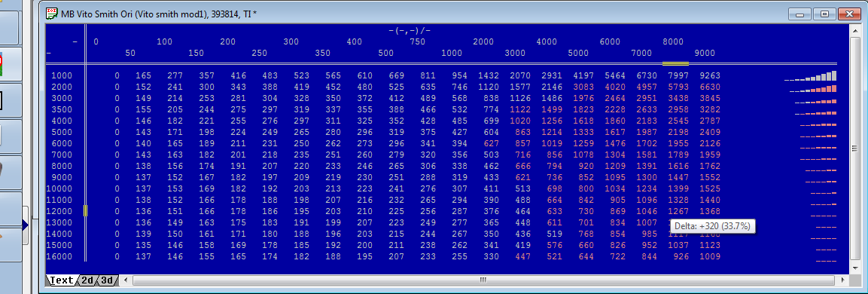The height and width of the screenshot is (294, 868).
Task: Minimize the MB Vito Smith map window
Action: (x=800, y=14)
